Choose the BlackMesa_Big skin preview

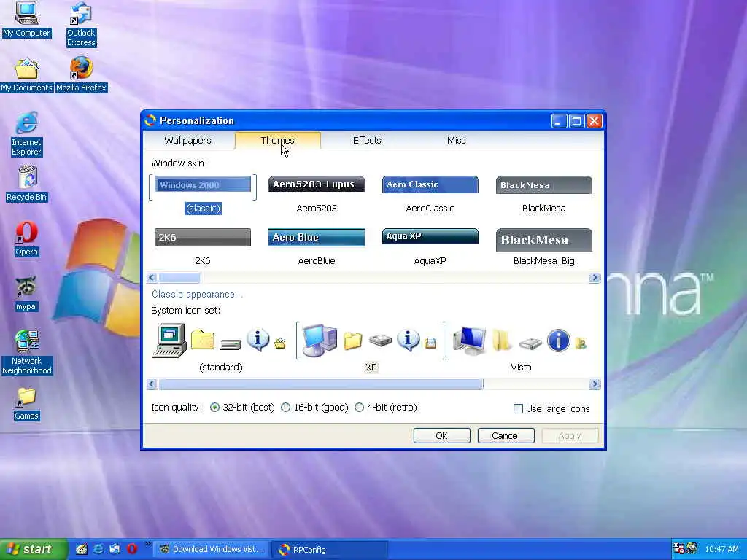[x=543, y=239]
